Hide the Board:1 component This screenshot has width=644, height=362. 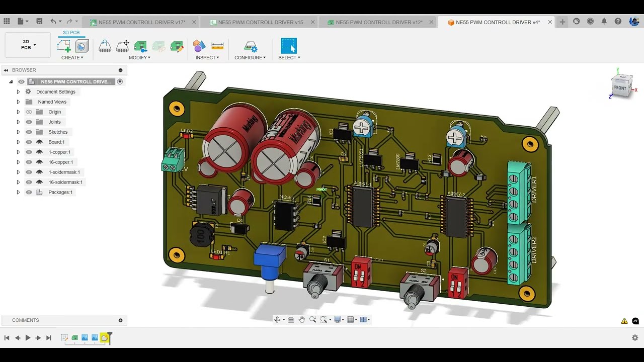tap(29, 142)
